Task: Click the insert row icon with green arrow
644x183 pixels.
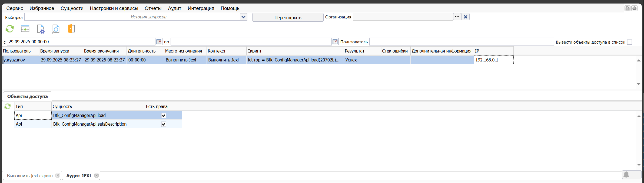Action: coord(25,29)
